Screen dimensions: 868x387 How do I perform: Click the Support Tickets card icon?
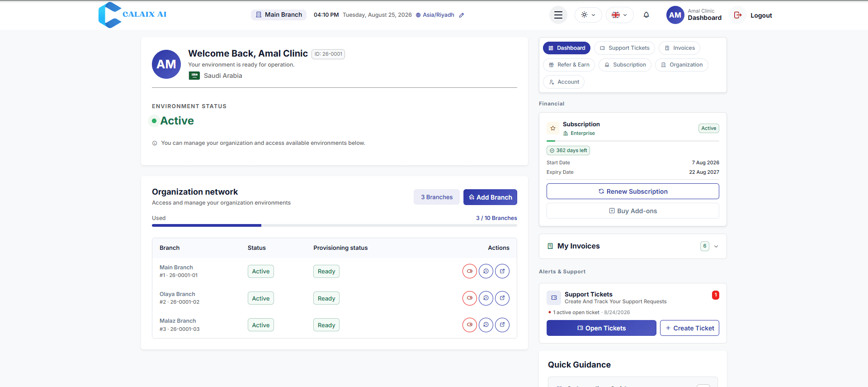point(554,297)
